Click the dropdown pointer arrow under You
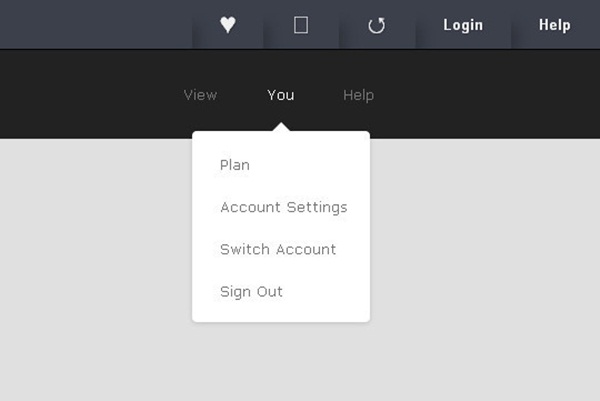This screenshot has height=401, width=600. pyautogui.click(x=281, y=127)
